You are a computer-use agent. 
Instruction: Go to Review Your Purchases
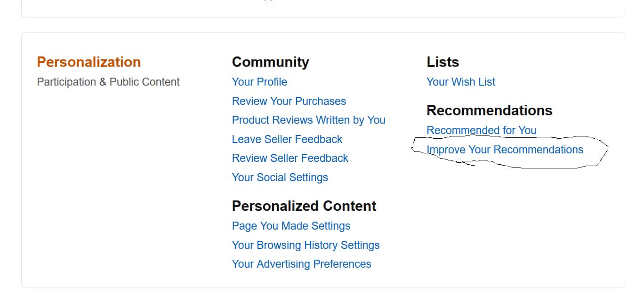289,101
